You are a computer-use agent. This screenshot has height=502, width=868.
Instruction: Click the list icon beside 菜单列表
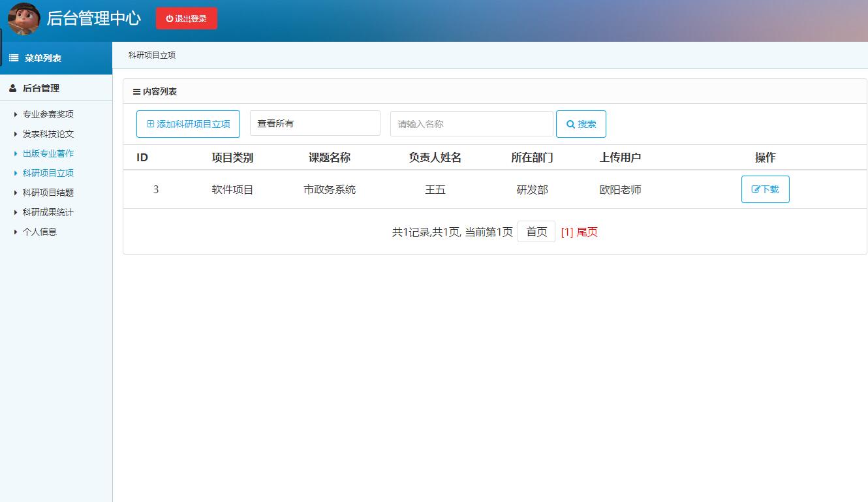12,57
